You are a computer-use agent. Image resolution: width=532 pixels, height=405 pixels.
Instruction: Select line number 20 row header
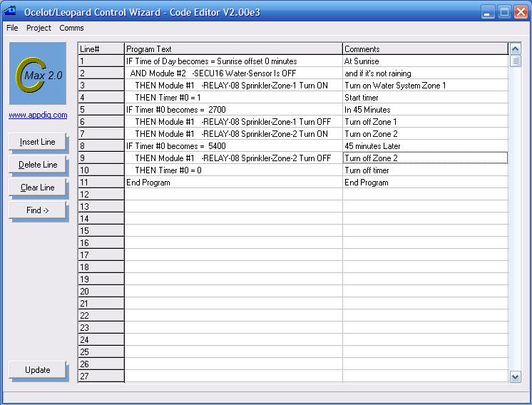point(101,292)
